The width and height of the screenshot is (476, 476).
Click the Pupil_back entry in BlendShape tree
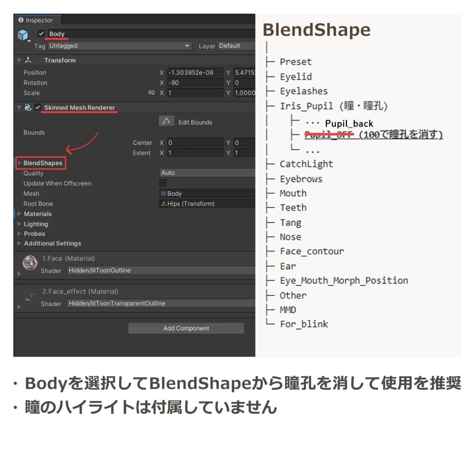click(x=349, y=124)
